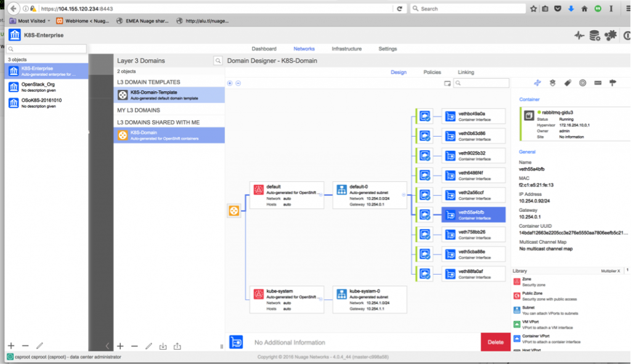
Task: Click the rabbitmq-gidu3 container icon
Action: pos(529,116)
